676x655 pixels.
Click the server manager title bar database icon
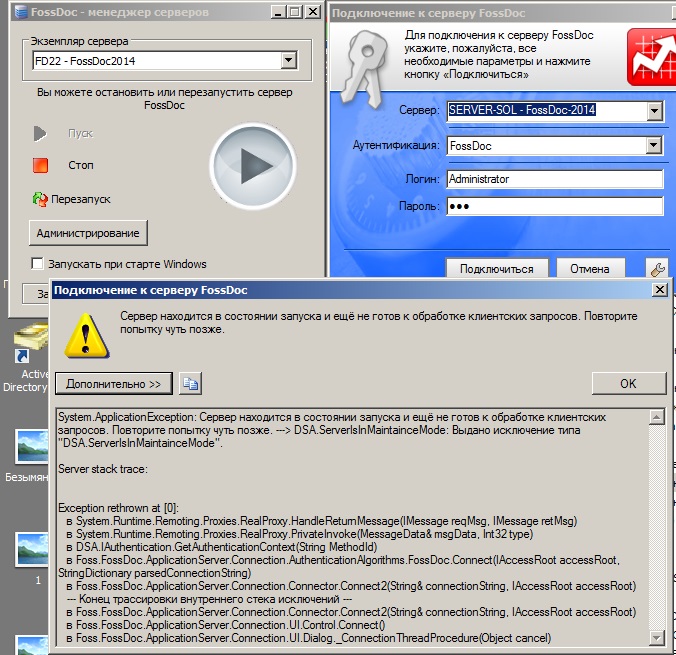[x=20, y=12]
